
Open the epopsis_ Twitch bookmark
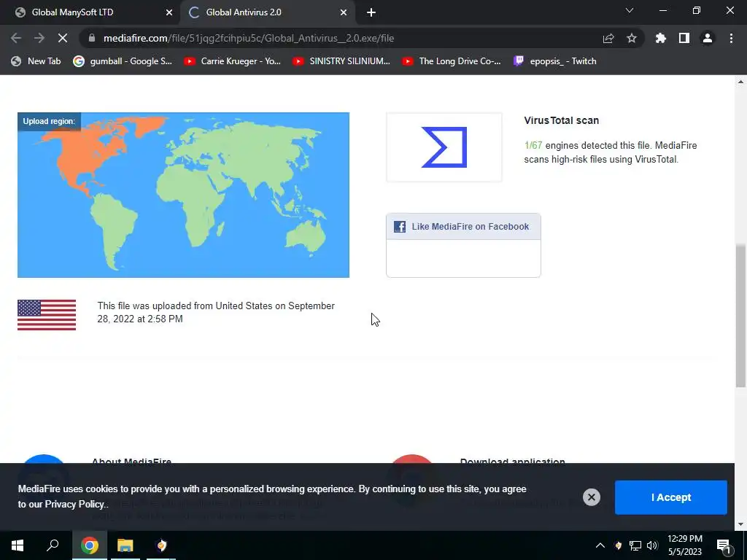[x=555, y=61]
